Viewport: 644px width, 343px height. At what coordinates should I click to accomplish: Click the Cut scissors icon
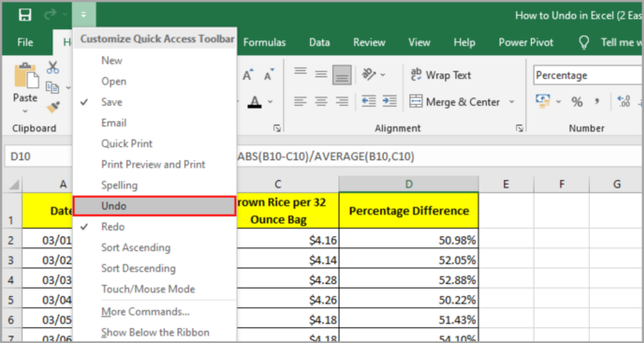coord(52,67)
